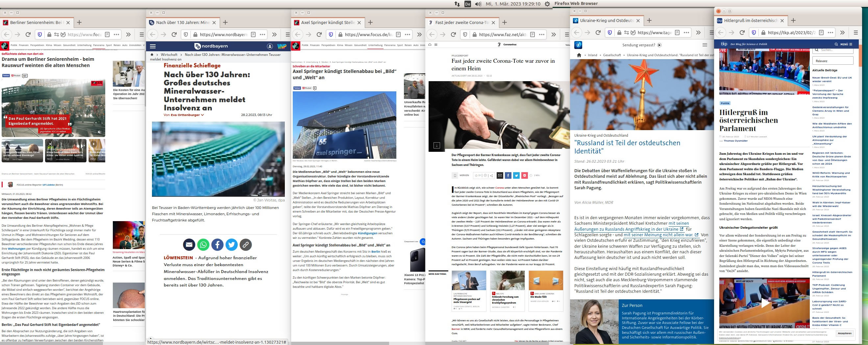Click lock icon in Axel Springer window
Image resolution: width=868 pixels, height=345 pixels.
(x=340, y=34)
